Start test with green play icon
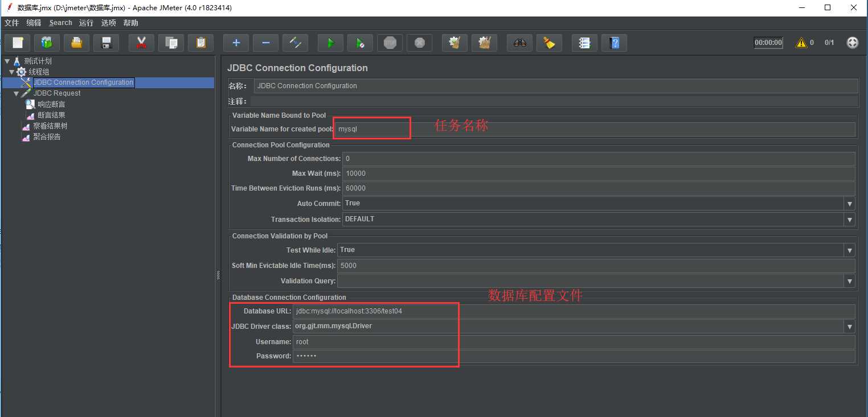 pyautogui.click(x=330, y=43)
